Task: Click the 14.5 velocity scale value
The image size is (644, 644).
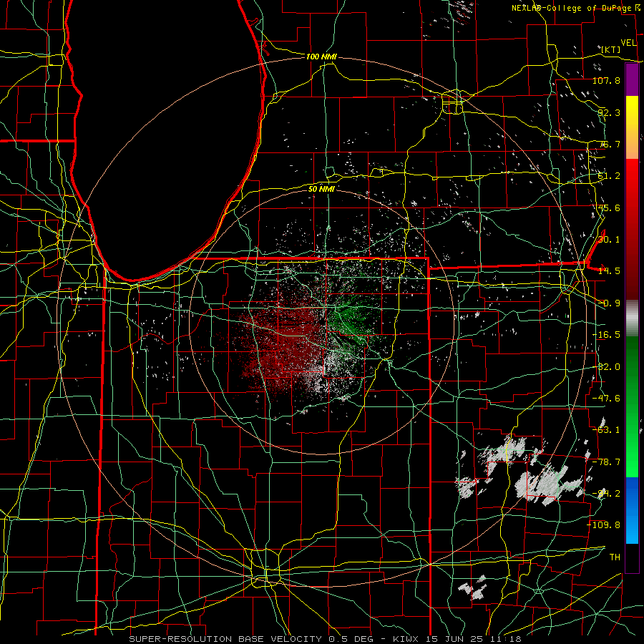Action: pyautogui.click(x=609, y=271)
